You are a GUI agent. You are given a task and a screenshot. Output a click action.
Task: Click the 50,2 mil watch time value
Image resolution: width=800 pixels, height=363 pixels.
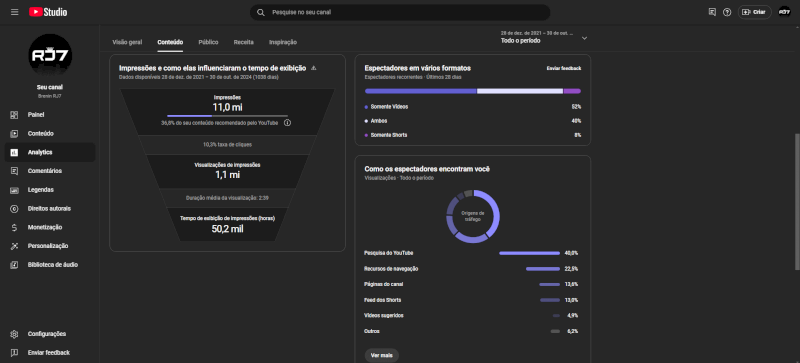(227, 229)
